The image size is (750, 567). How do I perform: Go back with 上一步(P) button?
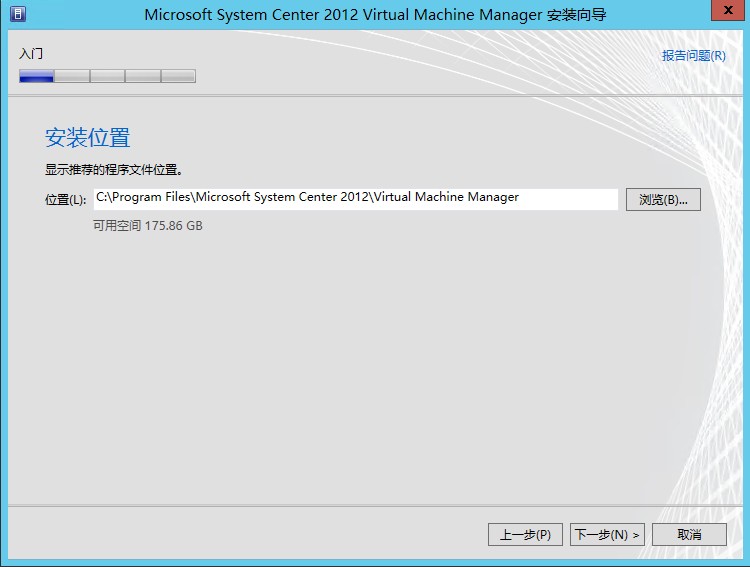tap(525, 534)
